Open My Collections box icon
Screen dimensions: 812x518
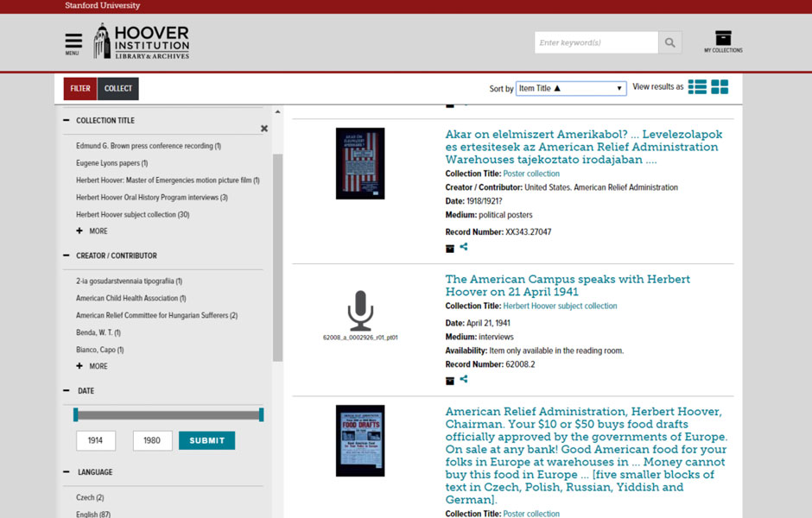(723, 39)
